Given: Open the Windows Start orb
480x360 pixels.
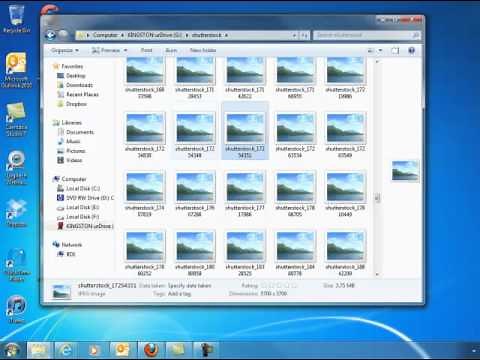Looking at the screenshot, I should click(x=12, y=350).
